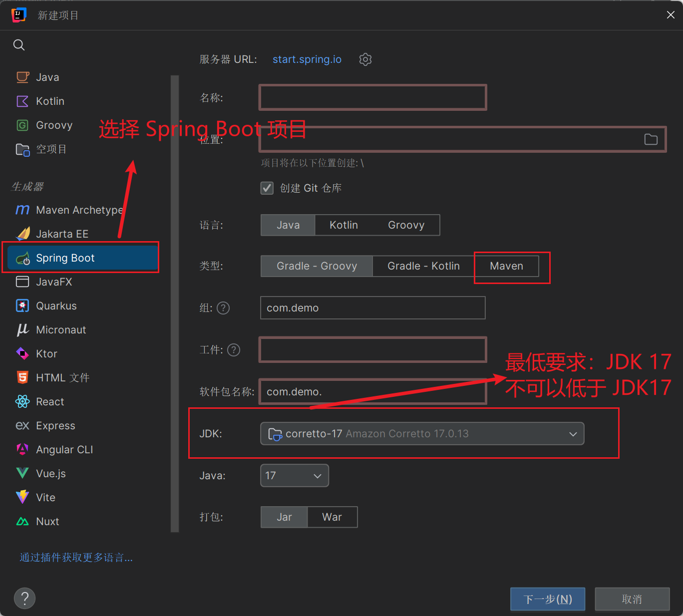Click the Express ex icon

click(x=22, y=425)
